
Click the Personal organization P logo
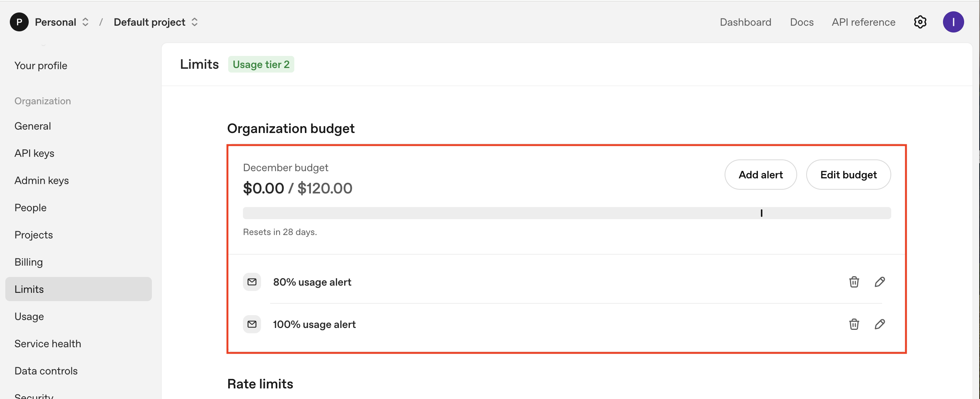pos(19,22)
